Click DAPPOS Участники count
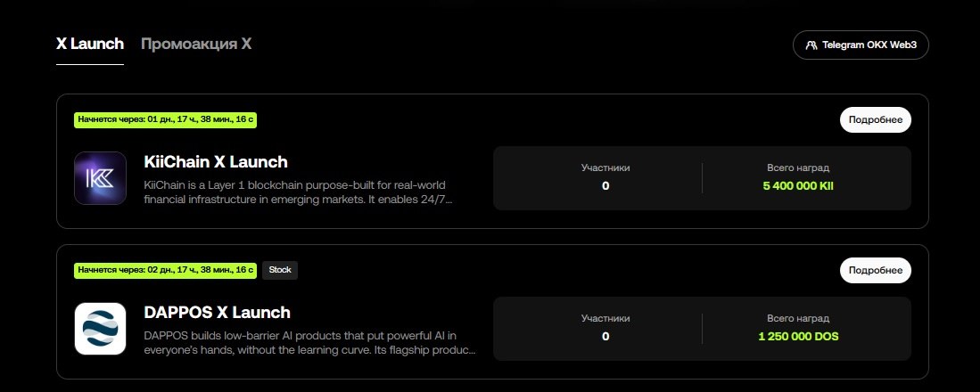The width and height of the screenshot is (980, 392). pos(605,337)
